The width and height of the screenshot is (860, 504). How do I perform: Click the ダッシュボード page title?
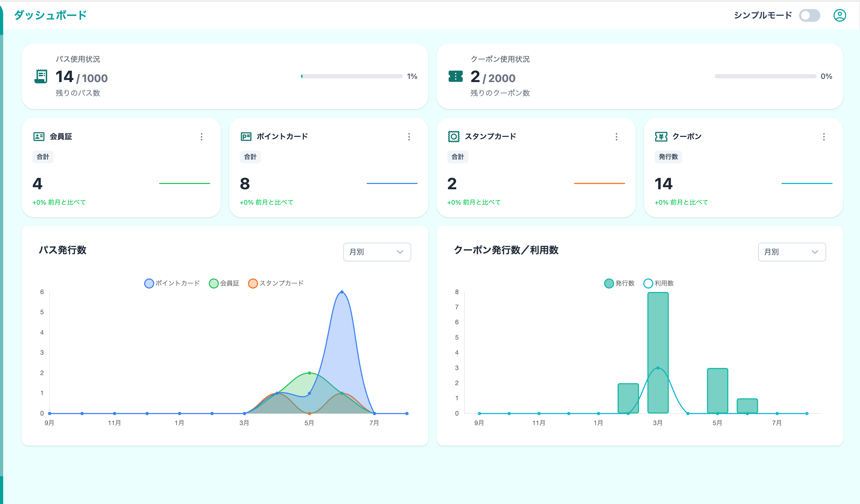[51, 15]
